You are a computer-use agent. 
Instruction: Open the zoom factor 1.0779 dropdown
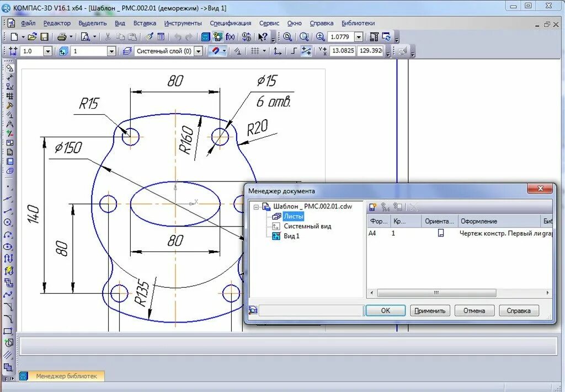[359, 37]
